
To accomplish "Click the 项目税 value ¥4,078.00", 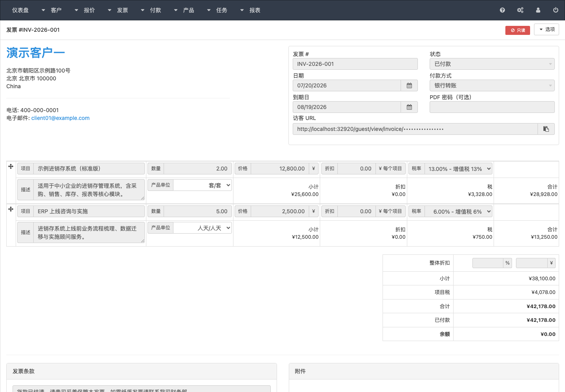I will pyautogui.click(x=543, y=292).
